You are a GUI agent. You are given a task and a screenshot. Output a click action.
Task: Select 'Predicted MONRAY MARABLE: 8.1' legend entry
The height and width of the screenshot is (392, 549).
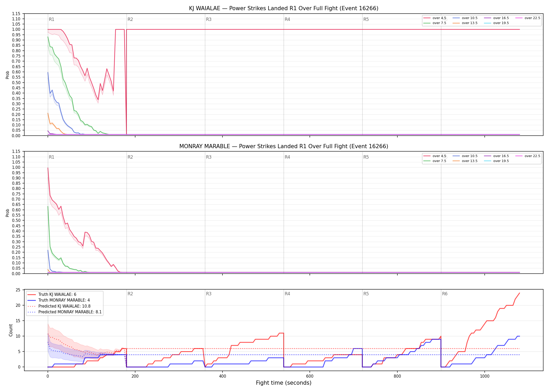tap(64, 312)
